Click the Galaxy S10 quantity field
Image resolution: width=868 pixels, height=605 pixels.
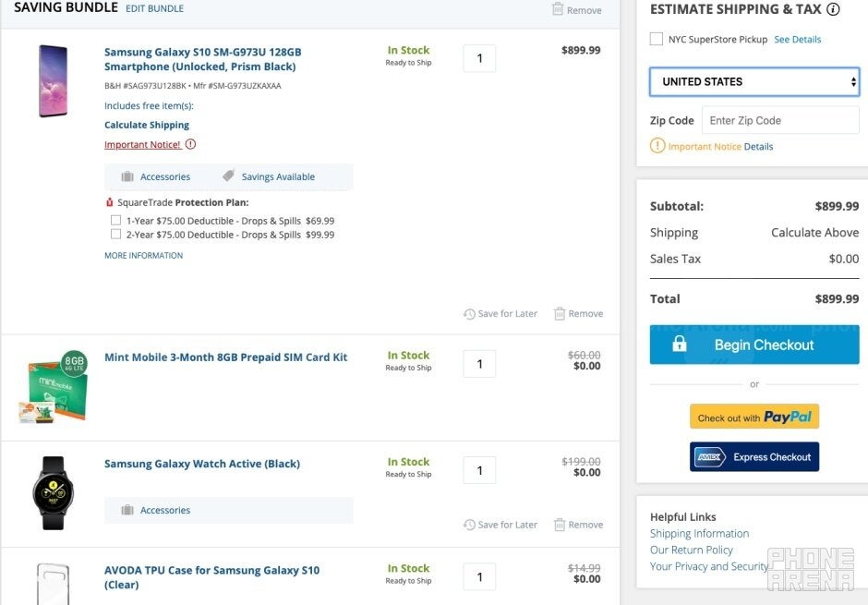click(x=479, y=59)
